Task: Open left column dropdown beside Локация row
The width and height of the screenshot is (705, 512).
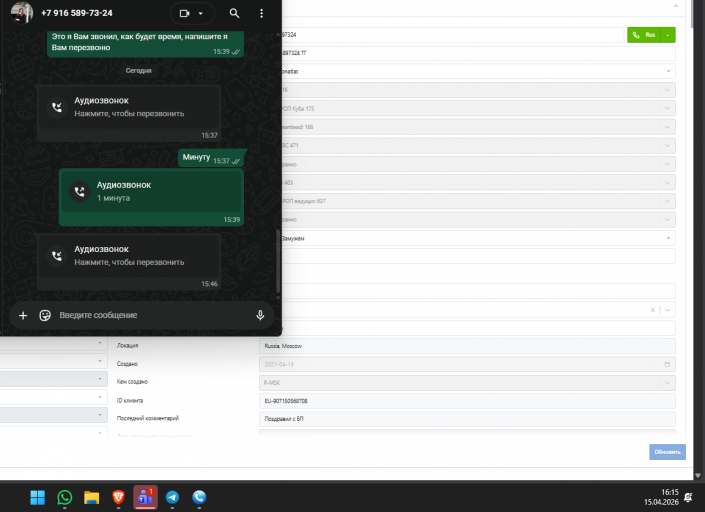Action: click(99, 343)
